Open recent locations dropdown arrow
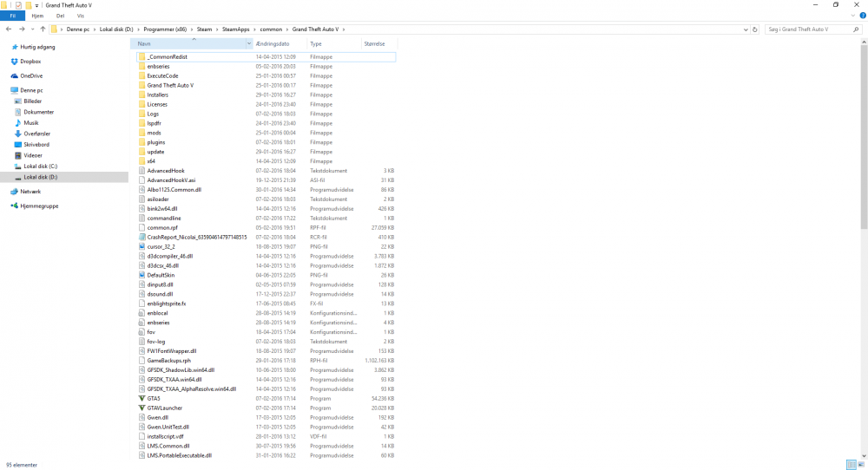 (x=33, y=29)
